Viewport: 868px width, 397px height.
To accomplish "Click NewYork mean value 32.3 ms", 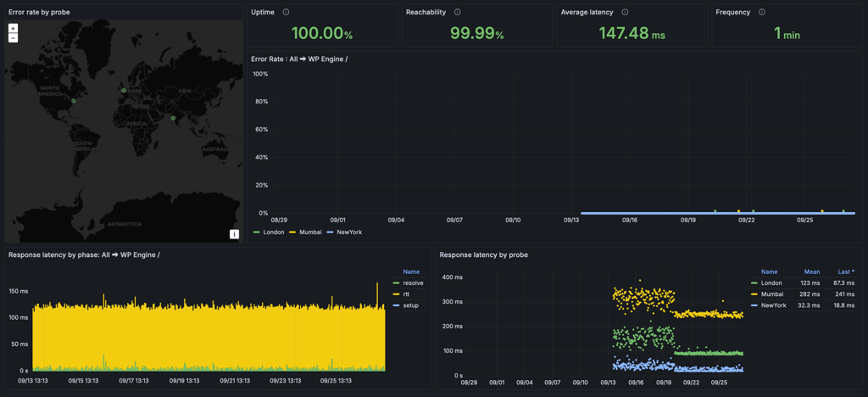I will pyautogui.click(x=808, y=305).
